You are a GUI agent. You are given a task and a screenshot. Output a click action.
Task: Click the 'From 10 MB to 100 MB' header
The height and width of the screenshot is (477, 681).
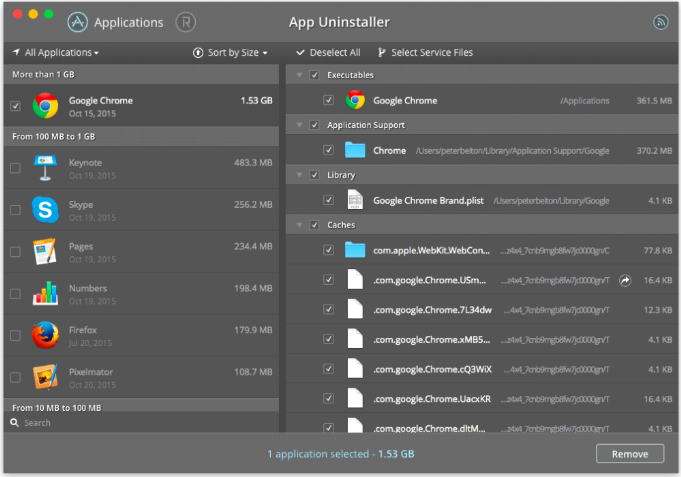click(x=141, y=406)
